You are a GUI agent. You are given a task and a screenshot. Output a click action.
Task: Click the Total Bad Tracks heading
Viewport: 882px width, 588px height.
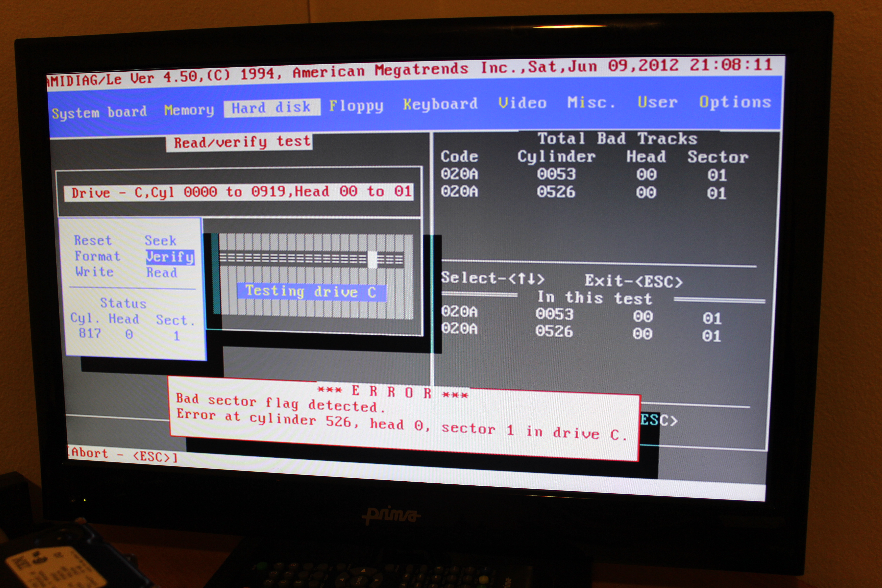618,139
